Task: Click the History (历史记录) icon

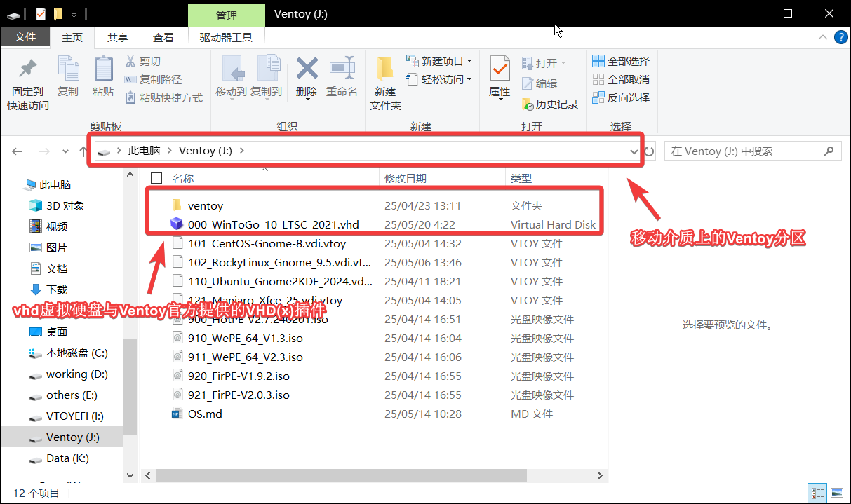Action: [x=528, y=104]
